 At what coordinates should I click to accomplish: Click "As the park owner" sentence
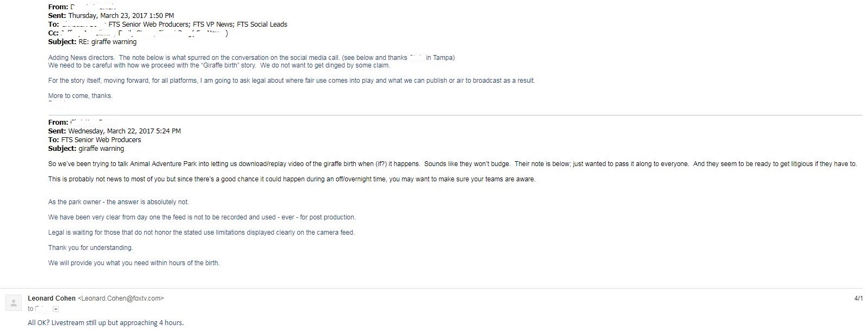pyautogui.click(x=118, y=202)
